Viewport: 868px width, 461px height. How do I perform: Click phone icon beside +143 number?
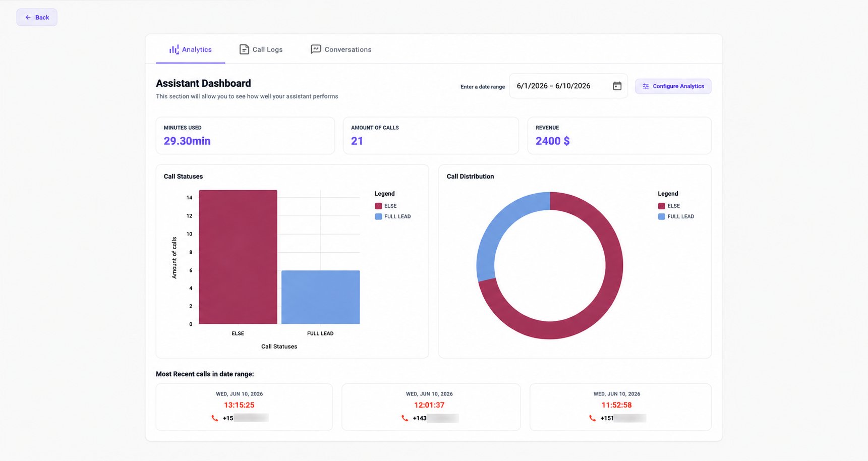(x=404, y=418)
